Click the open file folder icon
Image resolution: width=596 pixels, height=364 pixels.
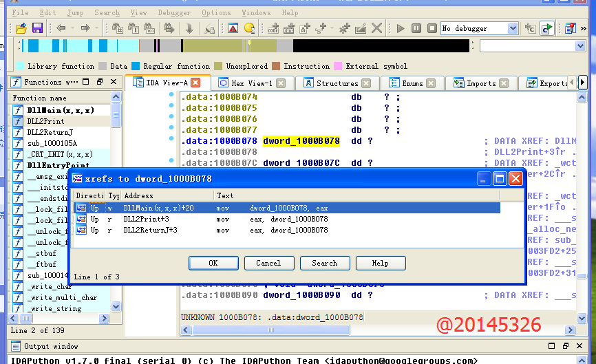tap(21, 28)
